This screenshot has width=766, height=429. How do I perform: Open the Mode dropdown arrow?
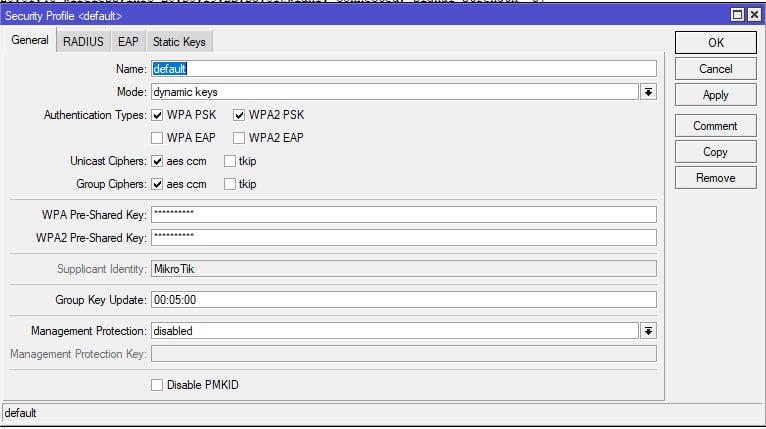click(x=648, y=92)
